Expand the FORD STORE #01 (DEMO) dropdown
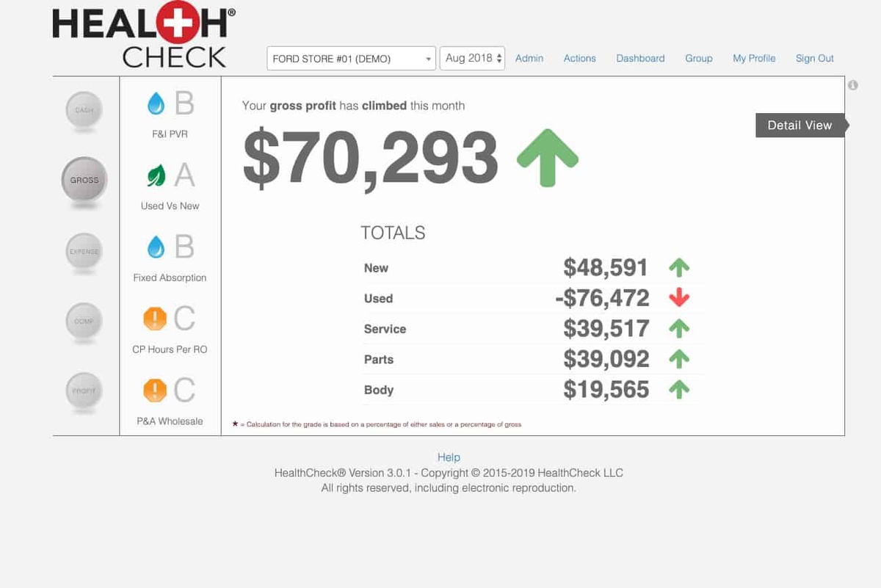Viewport: 881px width, 588px height. pos(351,59)
